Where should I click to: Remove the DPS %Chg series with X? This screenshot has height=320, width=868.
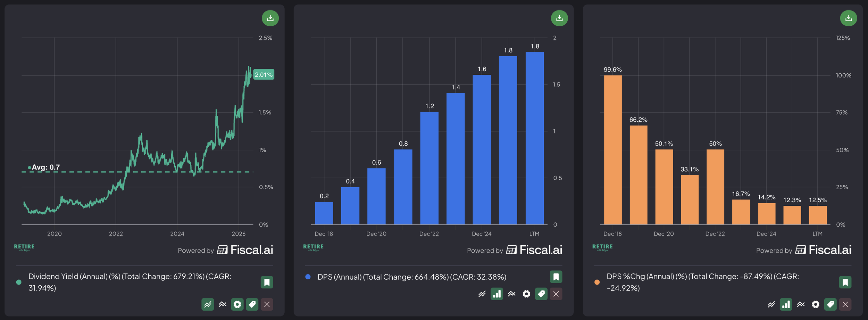click(845, 304)
